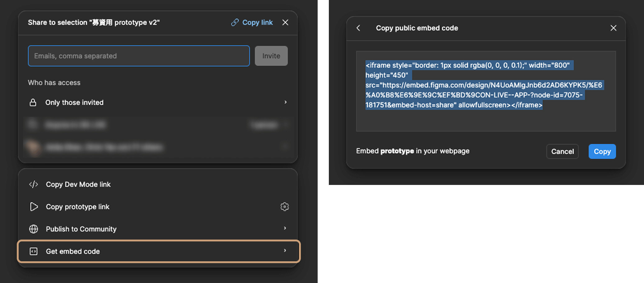Click the Invite button

point(271,56)
